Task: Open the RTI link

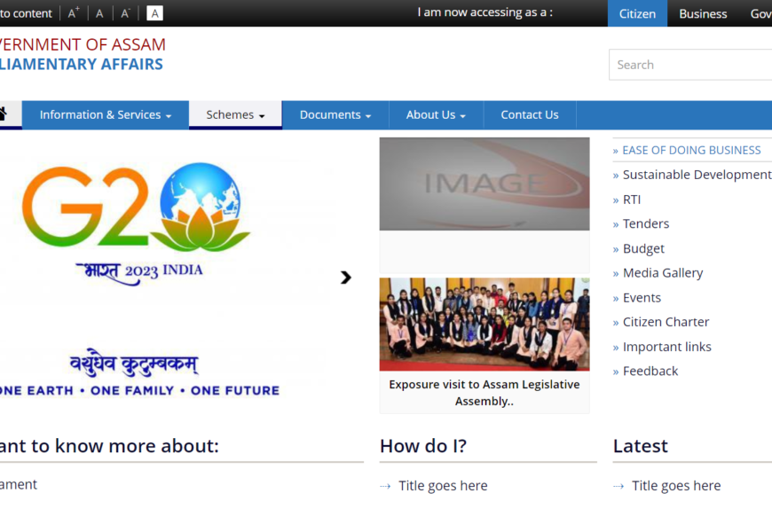Action: click(x=632, y=199)
